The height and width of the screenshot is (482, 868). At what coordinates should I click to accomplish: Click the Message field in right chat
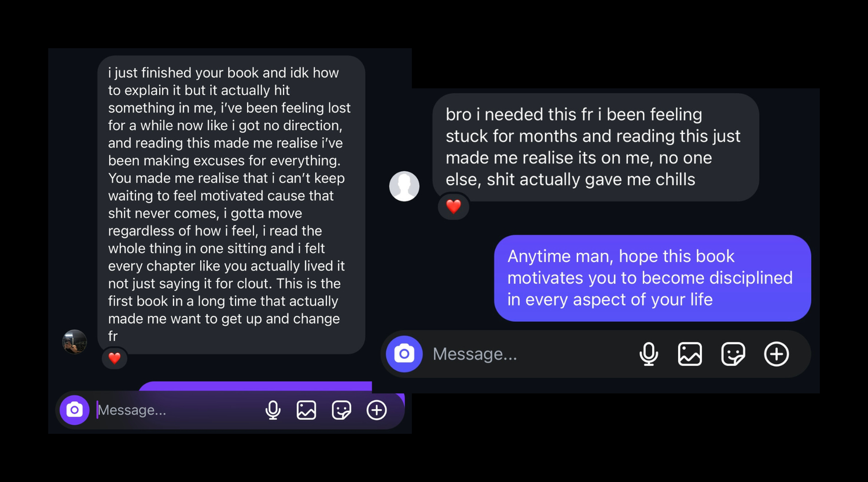[x=529, y=354]
